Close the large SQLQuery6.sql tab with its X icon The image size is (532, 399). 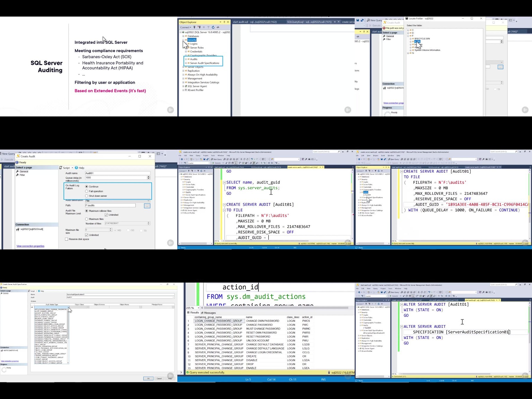[339, 22]
